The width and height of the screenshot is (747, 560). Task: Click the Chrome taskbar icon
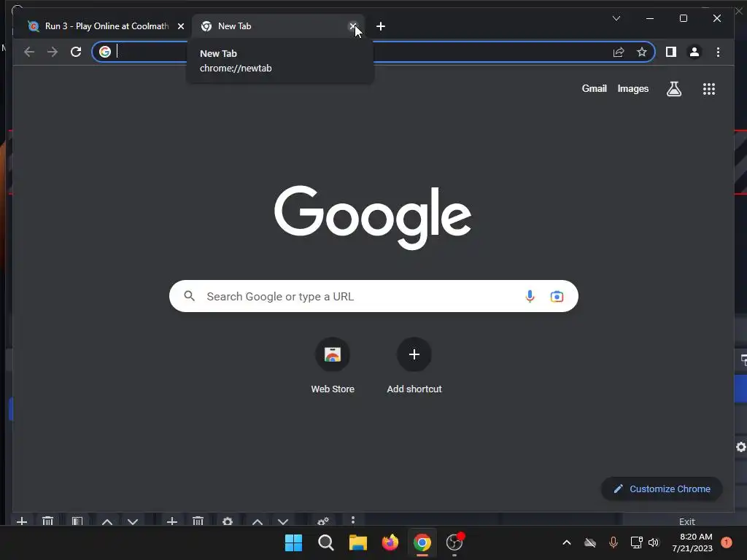click(422, 542)
